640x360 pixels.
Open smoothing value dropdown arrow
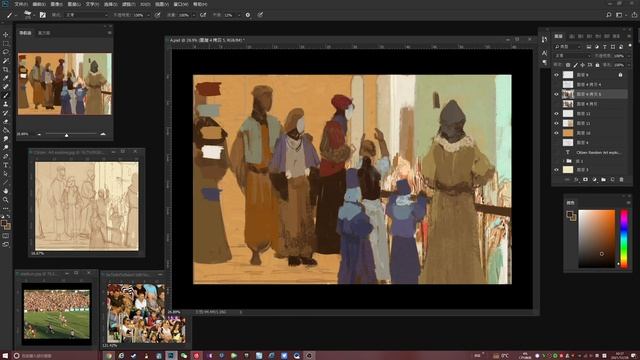click(x=238, y=15)
